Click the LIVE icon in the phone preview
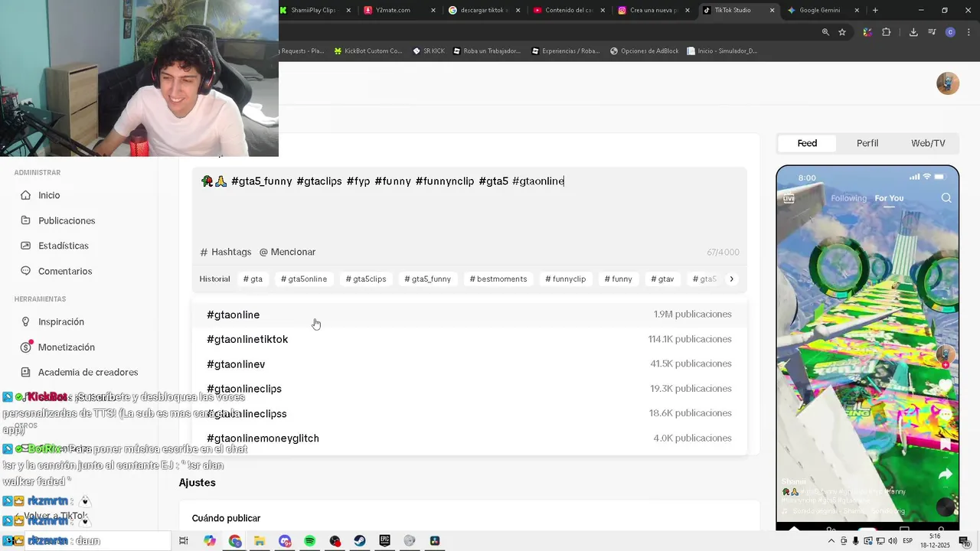The width and height of the screenshot is (980, 551). tap(789, 198)
